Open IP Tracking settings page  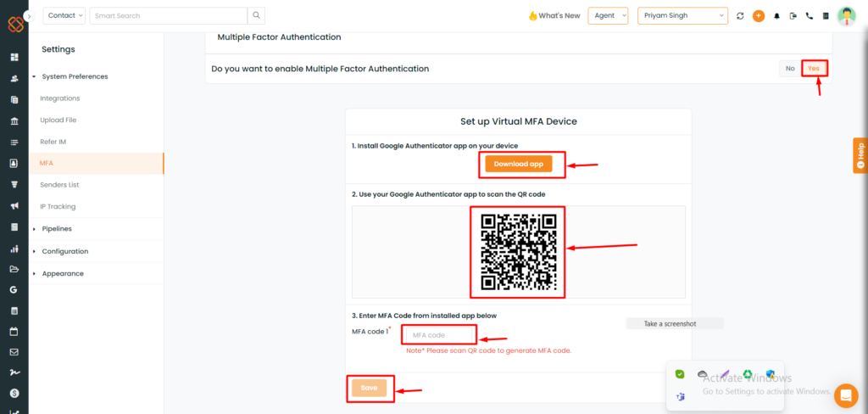coord(58,206)
